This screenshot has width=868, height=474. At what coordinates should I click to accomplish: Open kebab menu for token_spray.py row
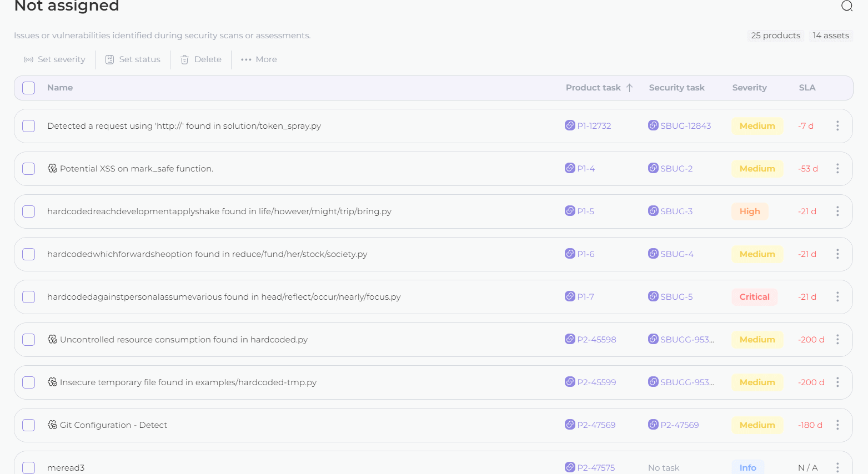[x=837, y=126]
